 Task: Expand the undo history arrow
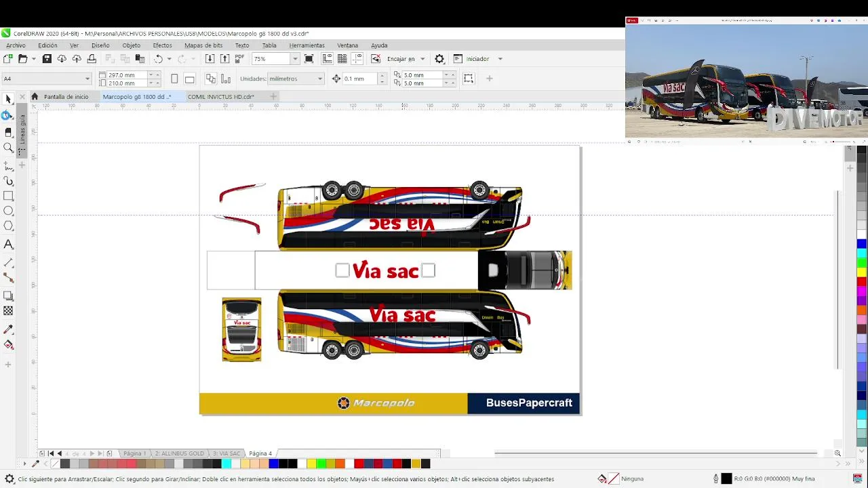170,59
